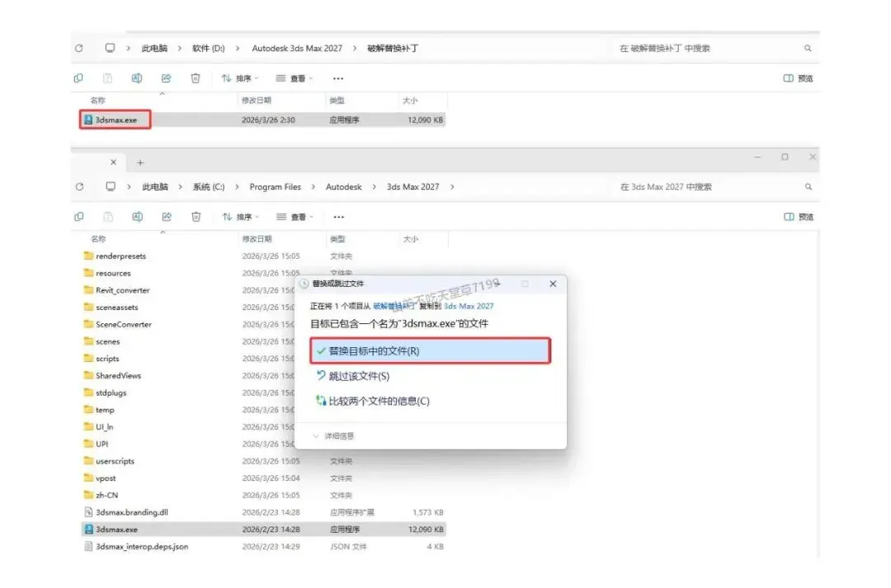Viewport: 891px width, 588px height.
Task: Open more options ellipsis in upper window
Action: tap(338, 78)
